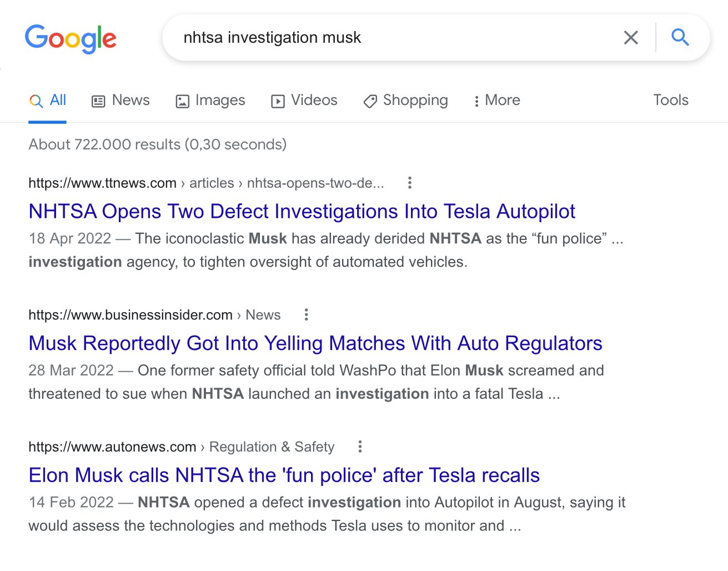
Task: Open three-dot menu for autonews.com result
Action: coord(360,447)
